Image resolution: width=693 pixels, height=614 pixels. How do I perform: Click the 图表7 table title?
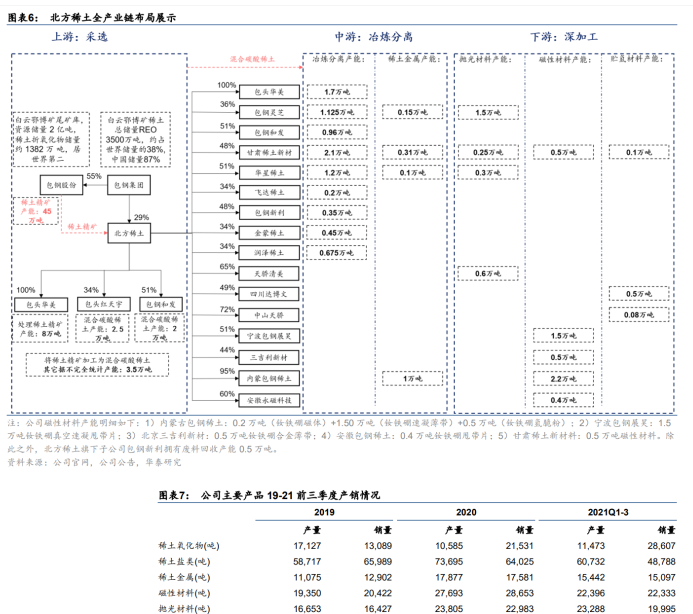(x=269, y=495)
